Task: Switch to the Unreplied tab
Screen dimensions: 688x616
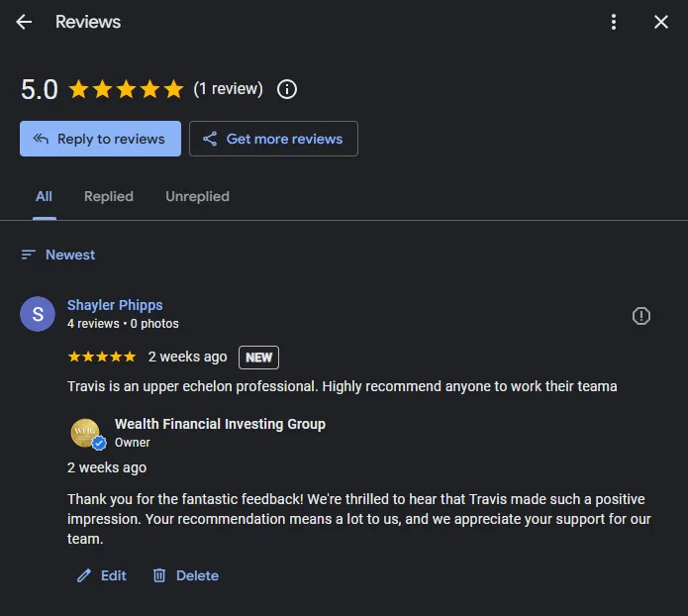Action: [197, 196]
